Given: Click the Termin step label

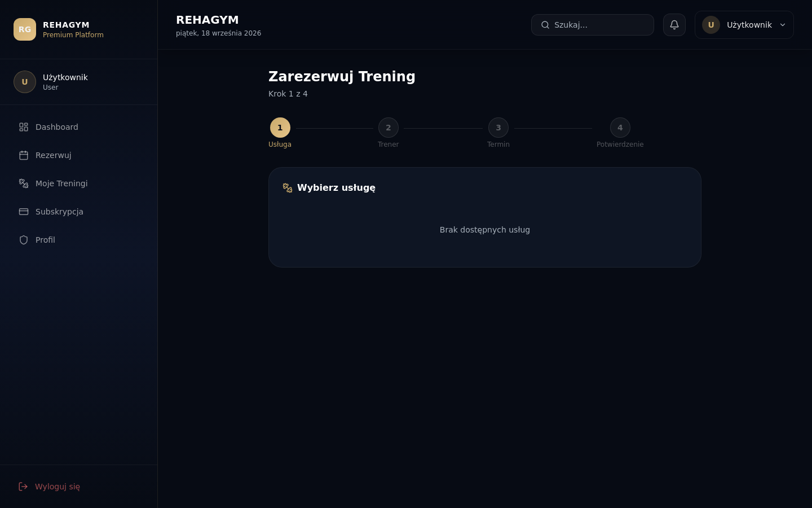Looking at the screenshot, I should tap(498, 144).
